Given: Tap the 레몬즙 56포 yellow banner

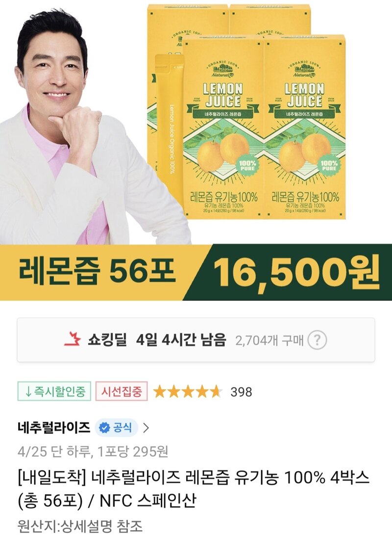Looking at the screenshot, I should click(x=97, y=271).
